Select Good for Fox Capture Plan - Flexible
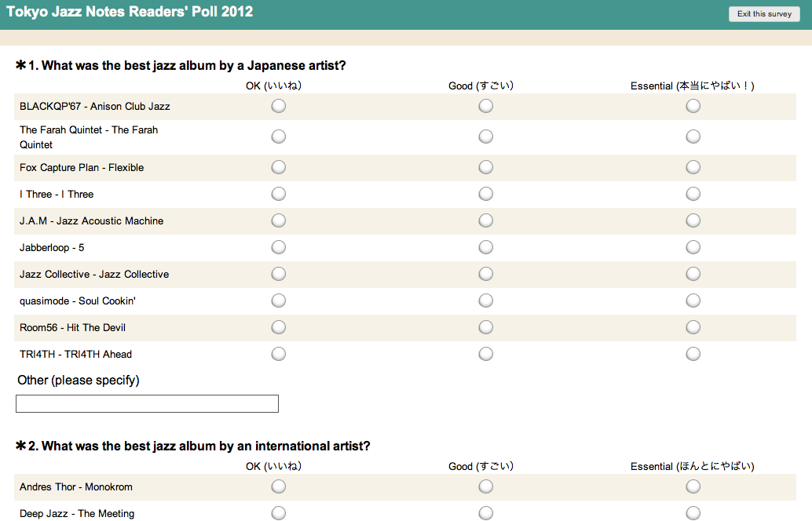812x521 pixels. (x=486, y=167)
